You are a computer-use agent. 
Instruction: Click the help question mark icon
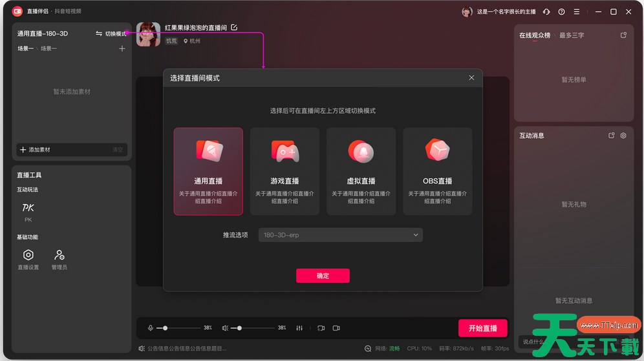coord(561,12)
